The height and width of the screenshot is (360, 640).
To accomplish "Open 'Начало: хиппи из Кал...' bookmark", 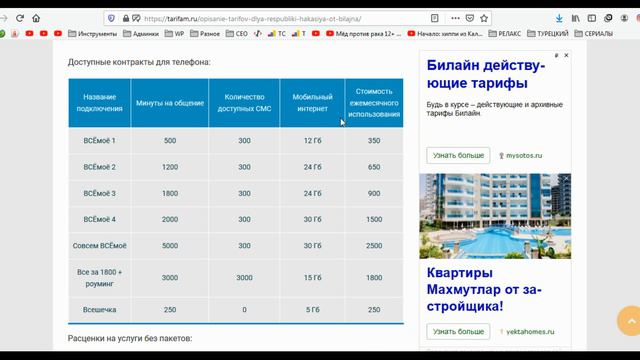I will click(x=445, y=33).
